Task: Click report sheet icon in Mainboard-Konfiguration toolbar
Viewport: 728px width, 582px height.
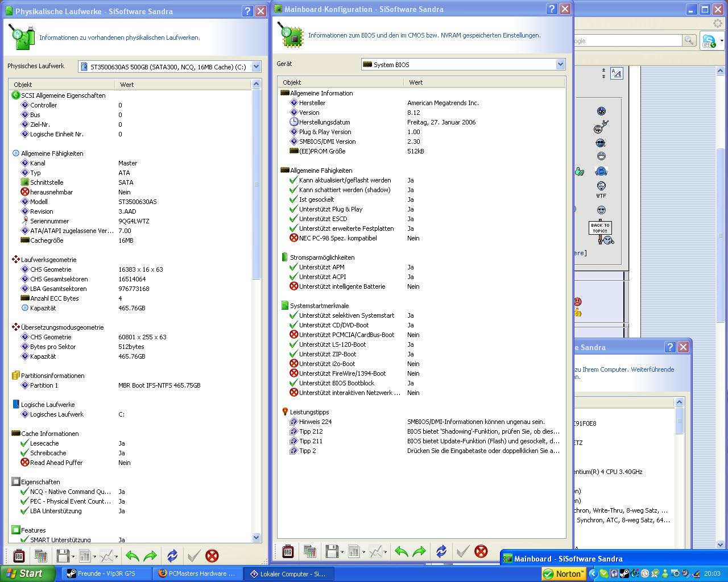Action: [x=354, y=551]
